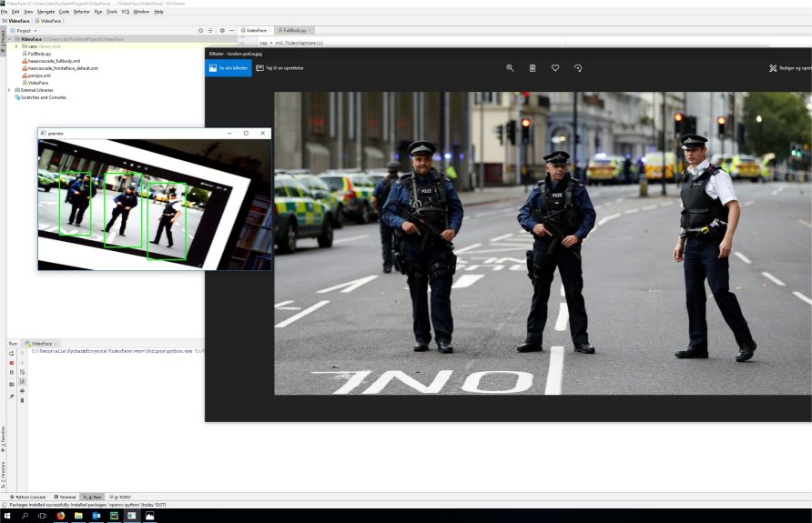Expand the venv library root folder
Image resolution: width=812 pixels, height=523 pixels.
click(x=16, y=46)
